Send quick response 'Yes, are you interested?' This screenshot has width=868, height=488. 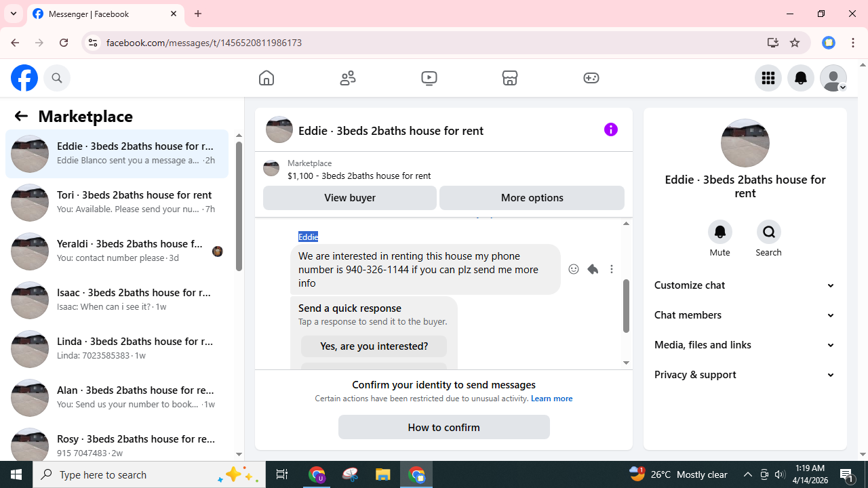pos(374,346)
